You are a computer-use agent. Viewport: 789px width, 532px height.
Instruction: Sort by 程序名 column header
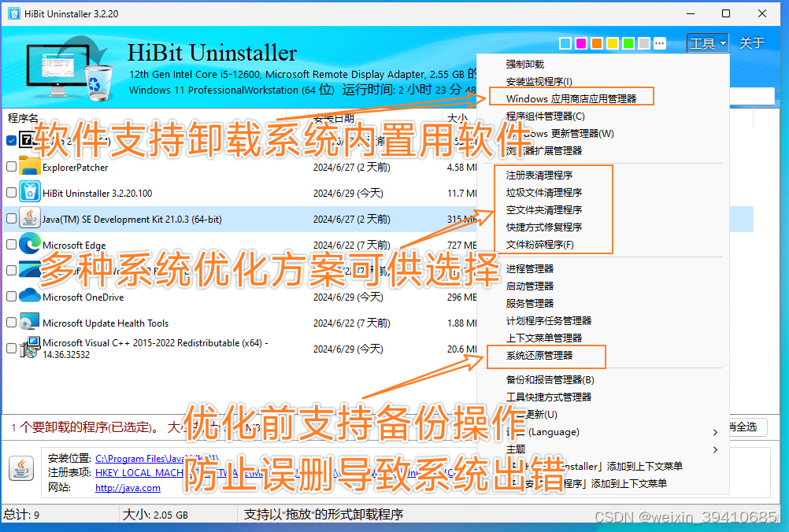pos(23,118)
